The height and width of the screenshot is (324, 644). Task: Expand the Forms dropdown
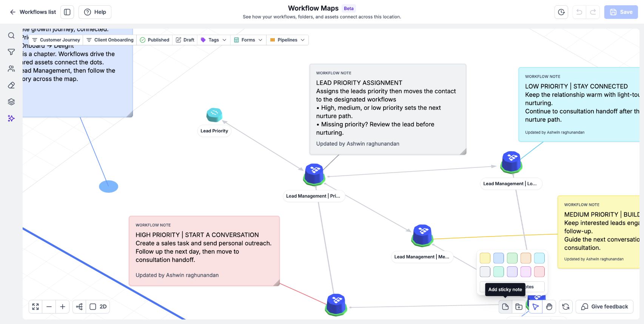[x=248, y=40]
